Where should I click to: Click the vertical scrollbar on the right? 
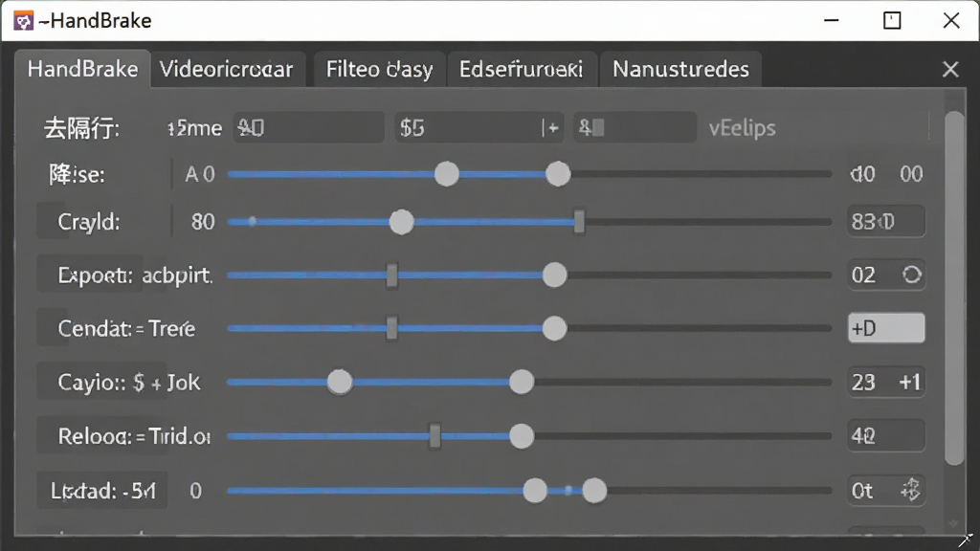[x=954, y=288]
